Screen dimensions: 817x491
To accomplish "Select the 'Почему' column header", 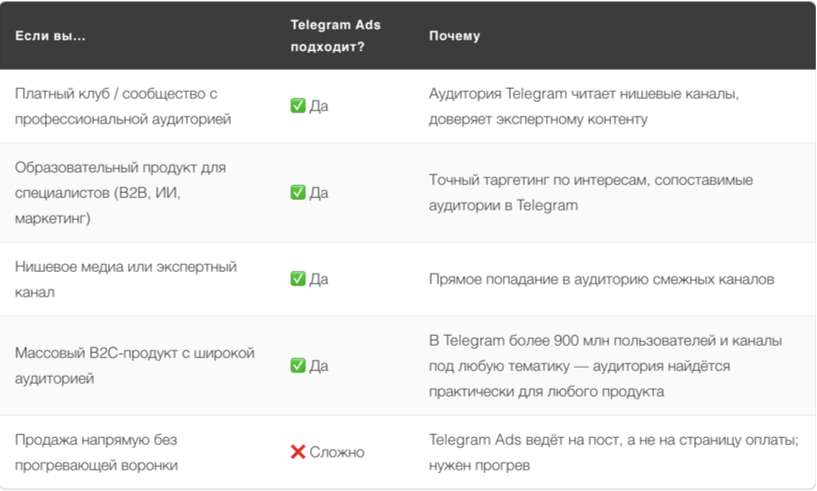I will [454, 36].
